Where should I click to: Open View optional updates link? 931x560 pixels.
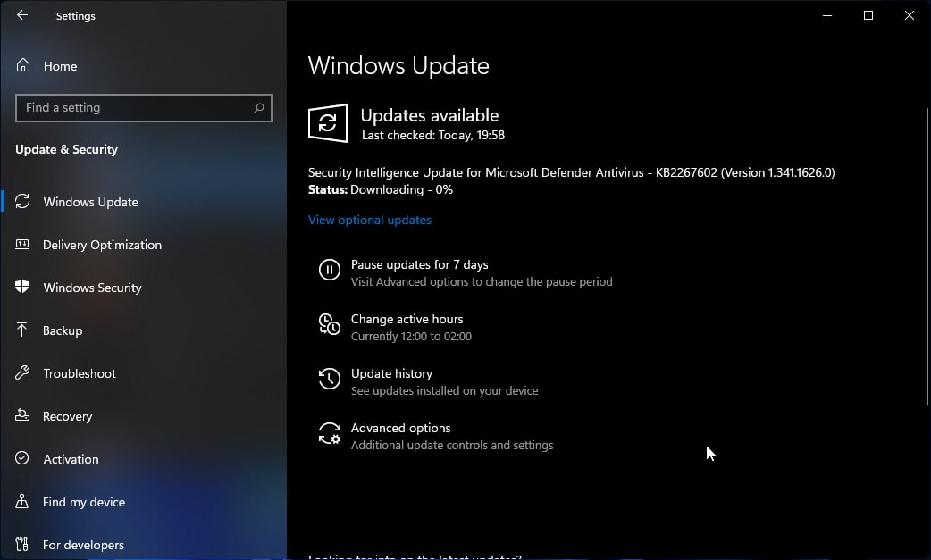369,220
